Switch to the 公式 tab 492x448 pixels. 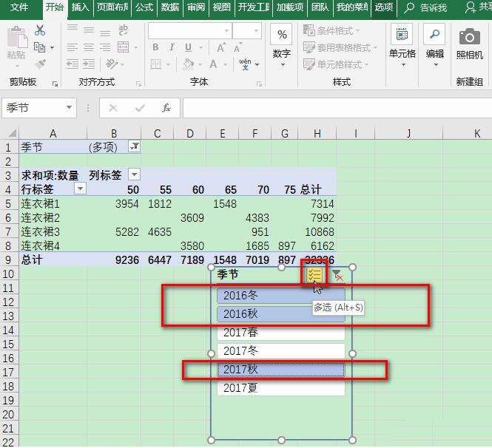[x=144, y=7]
